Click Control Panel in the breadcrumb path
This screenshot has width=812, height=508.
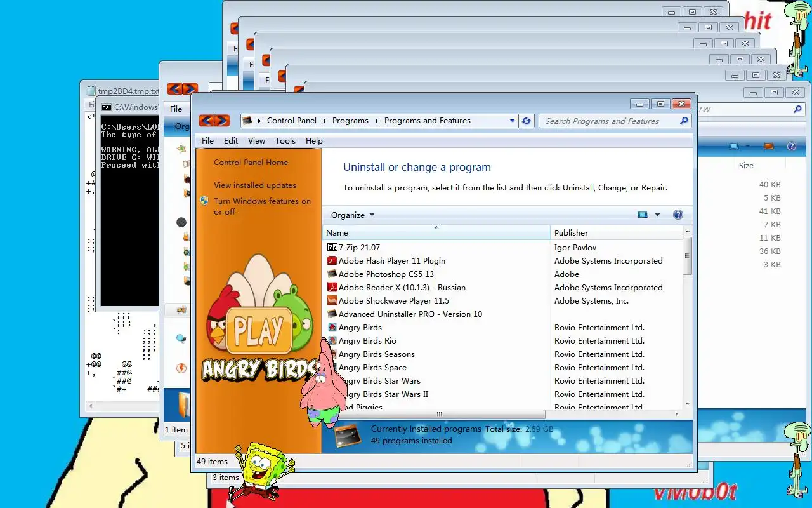(x=292, y=121)
